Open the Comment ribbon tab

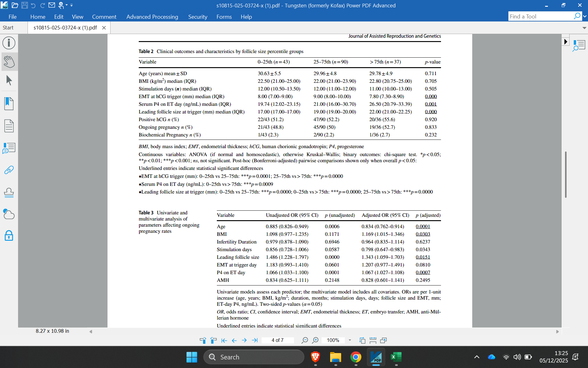click(x=104, y=17)
